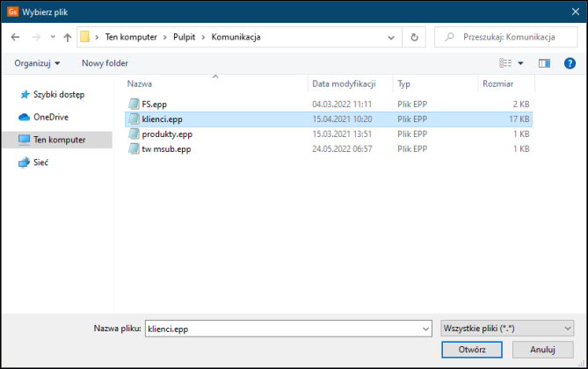588x369 pixels.
Task: Refresh the Komunikacja folder view
Action: [x=414, y=38]
